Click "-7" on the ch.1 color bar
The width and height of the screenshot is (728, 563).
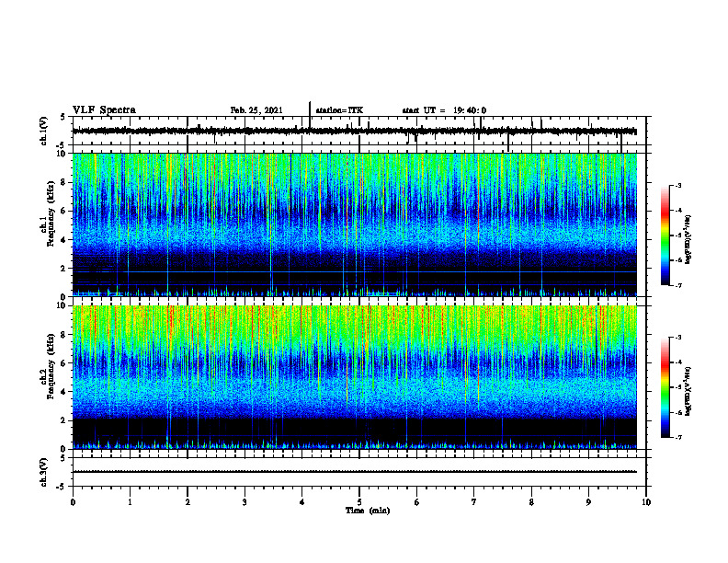coord(677,285)
